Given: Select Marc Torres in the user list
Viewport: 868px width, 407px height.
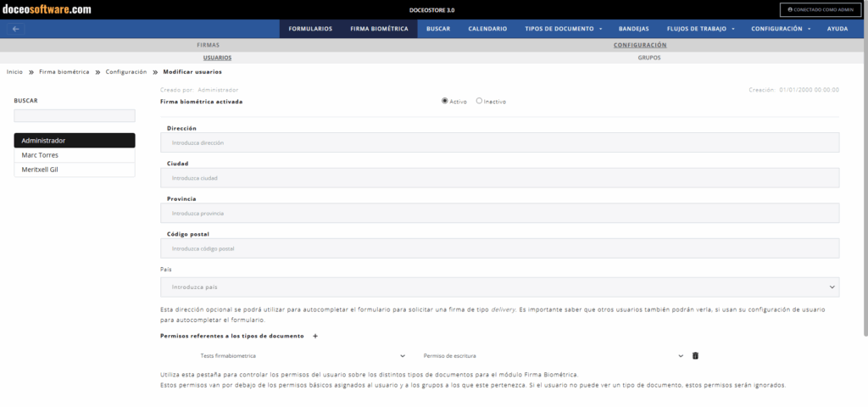Looking at the screenshot, I should click(x=75, y=155).
